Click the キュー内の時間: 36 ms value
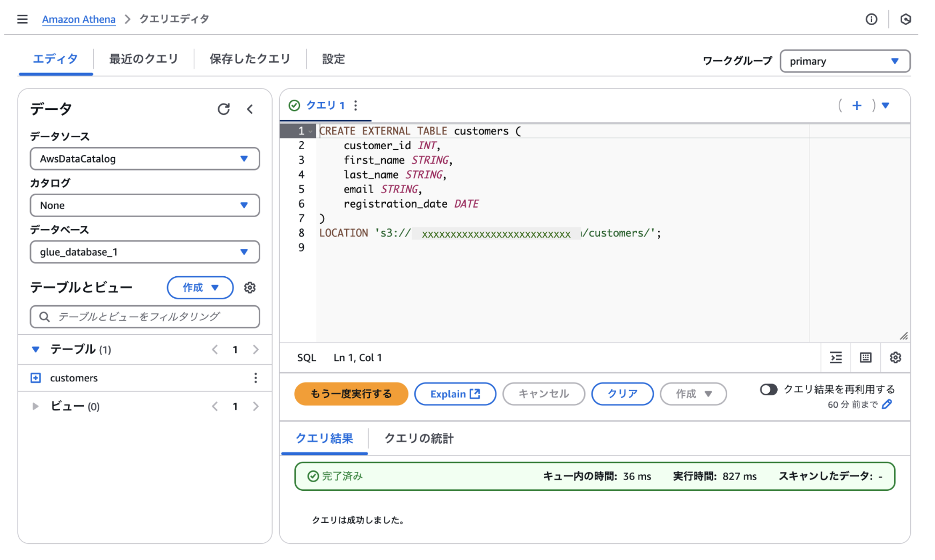Image resolution: width=935 pixels, height=560 pixels. point(597,476)
